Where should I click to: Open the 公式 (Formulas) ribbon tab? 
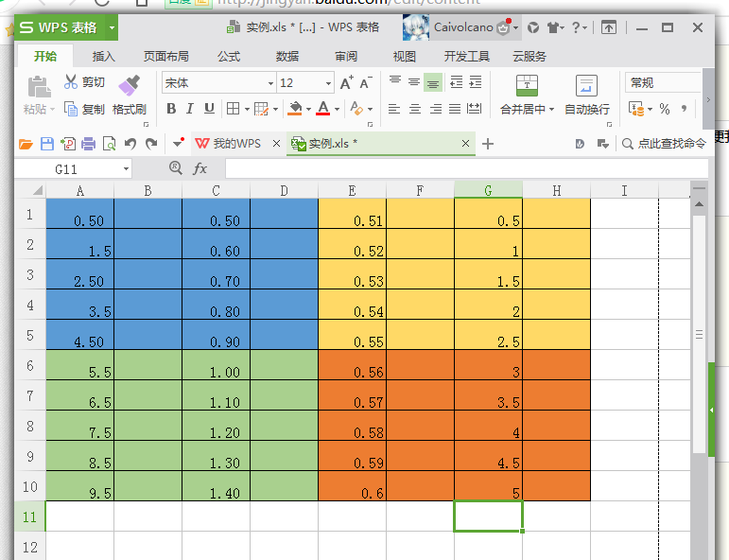[x=228, y=57]
